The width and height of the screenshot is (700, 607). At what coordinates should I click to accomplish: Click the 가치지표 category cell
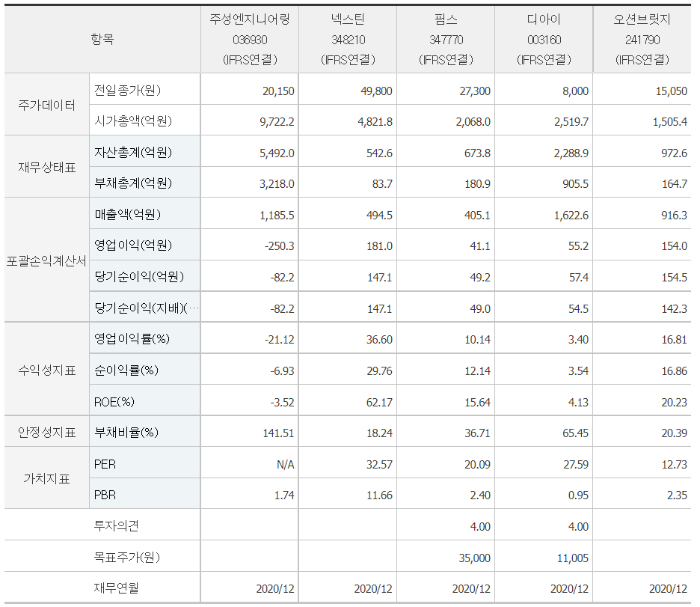point(46,479)
